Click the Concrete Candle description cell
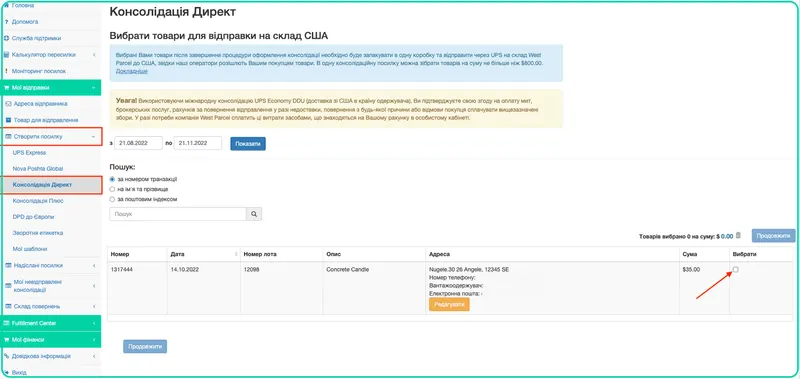 click(347, 269)
